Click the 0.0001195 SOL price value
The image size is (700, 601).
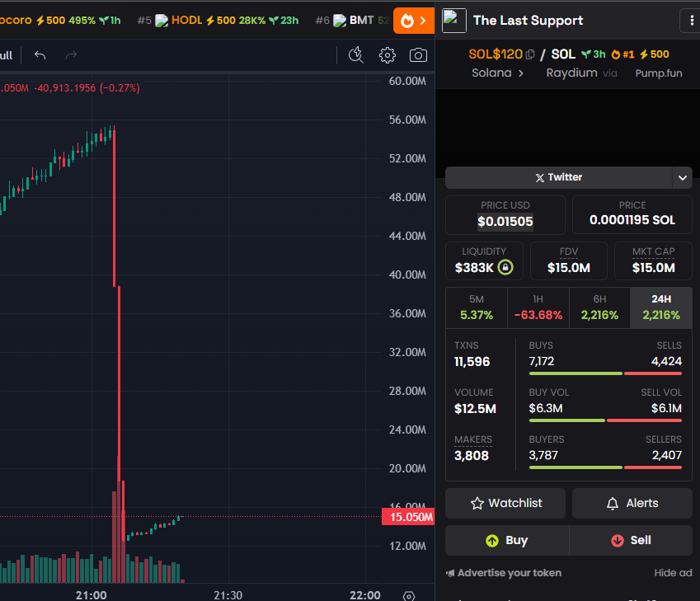coord(632,220)
